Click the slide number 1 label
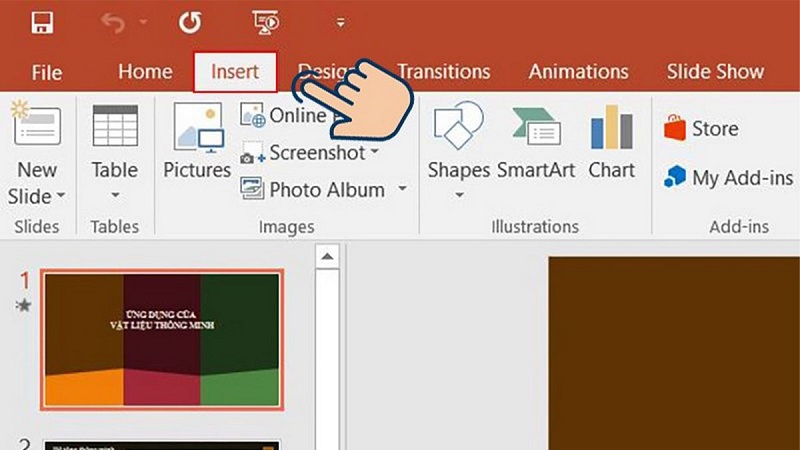 (x=25, y=281)
